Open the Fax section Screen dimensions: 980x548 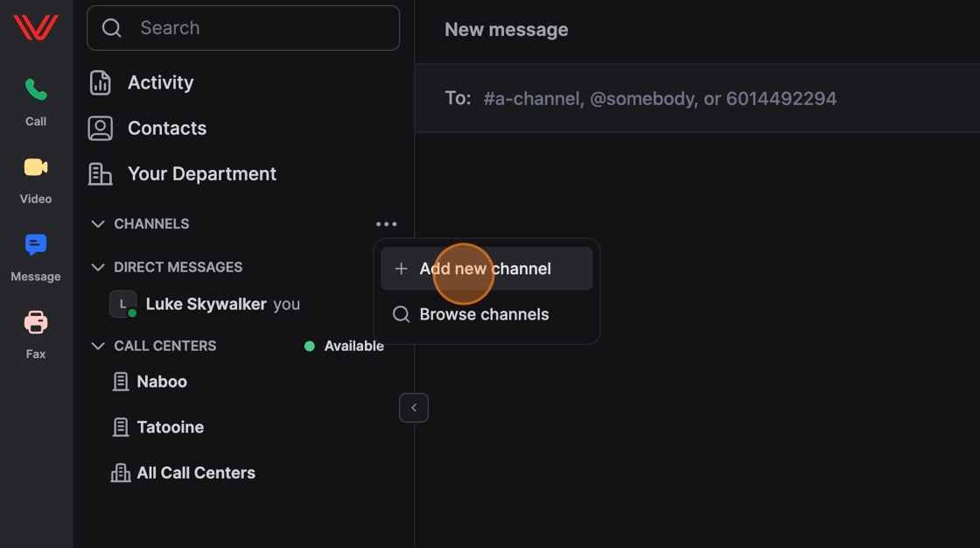(36, 334)
